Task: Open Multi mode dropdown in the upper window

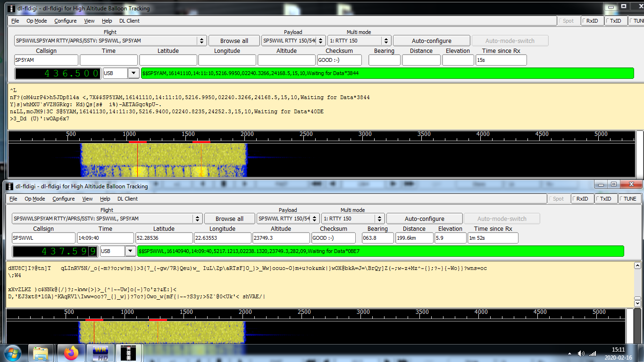Action: pos(387,41)
